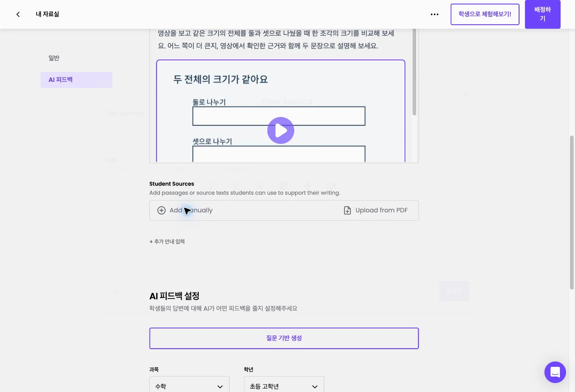Screen dimensions: 575x392
Task: Play the fractions video
Action: click(281, 130)
